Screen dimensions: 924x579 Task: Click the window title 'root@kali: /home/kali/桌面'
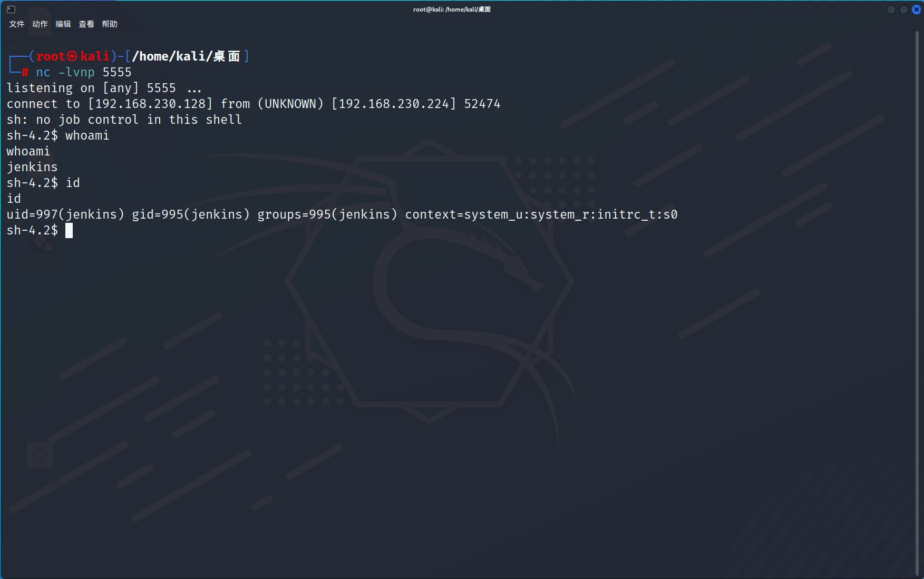pyautogui.click(x=452, y=9)
